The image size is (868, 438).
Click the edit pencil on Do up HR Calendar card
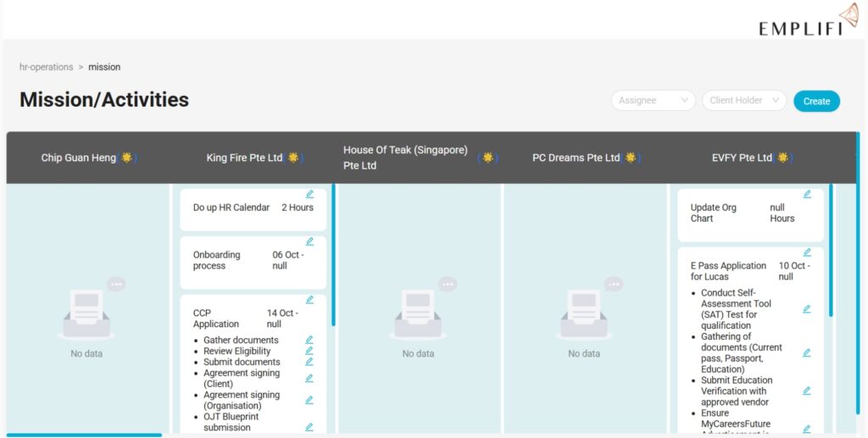(309, 194)
